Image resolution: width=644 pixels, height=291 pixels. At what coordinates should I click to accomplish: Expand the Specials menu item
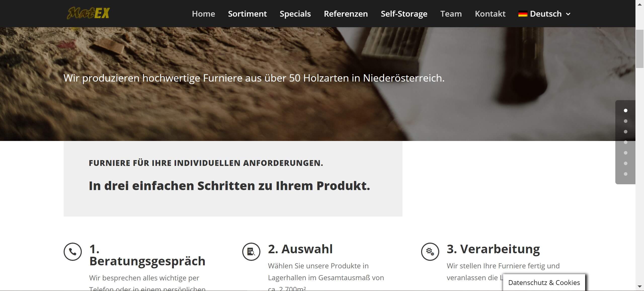[x=295, y=13]
